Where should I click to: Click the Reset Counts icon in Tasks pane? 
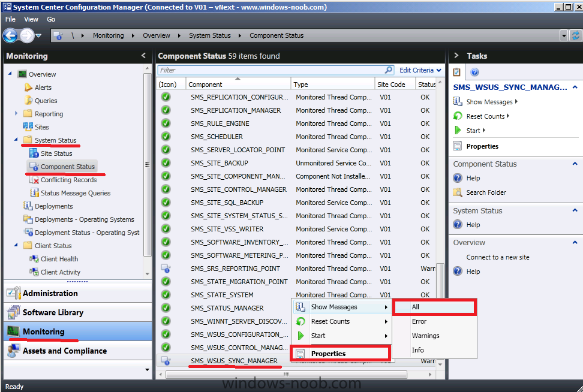(x=457, y=116)
